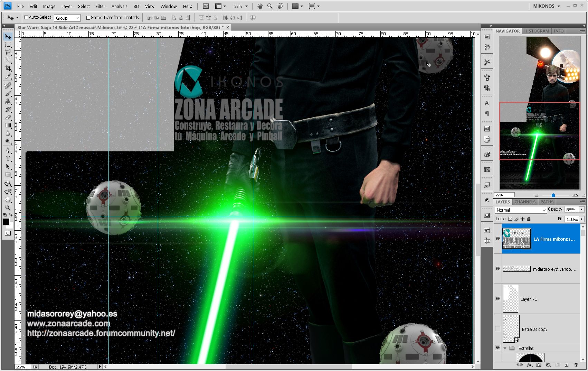Select the Eyedropper tool
The height and width of the screenshot is (371, 588).
tap(8, 76)
